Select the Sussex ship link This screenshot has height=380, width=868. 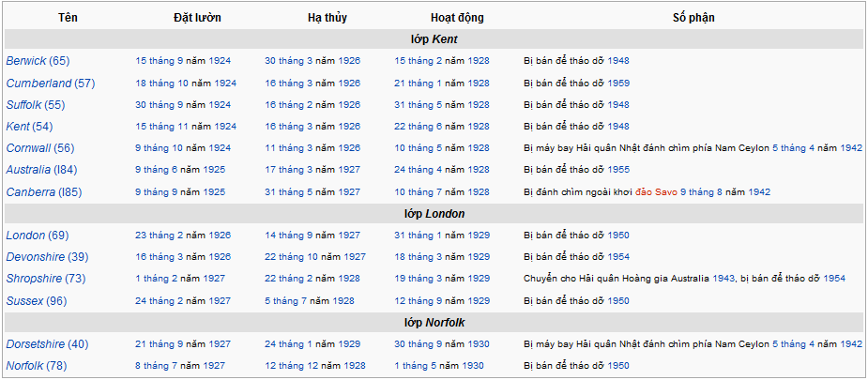(24, 301)
